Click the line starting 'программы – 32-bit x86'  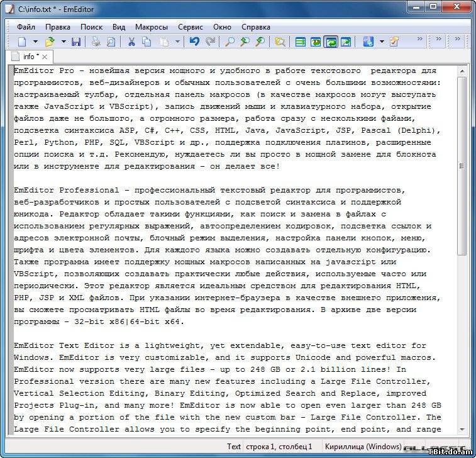[99, 321]
